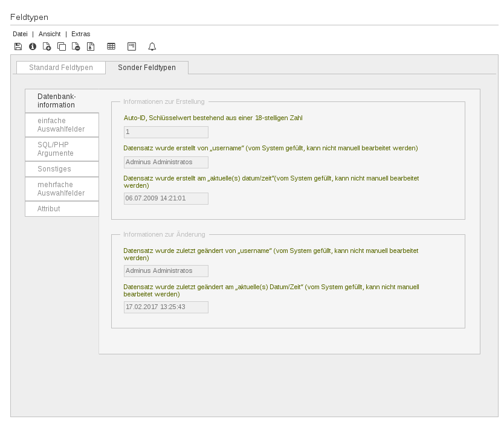Screen dimensions: 504x422
Task: Click the save floppy disk icon
Action: [18, 46]
